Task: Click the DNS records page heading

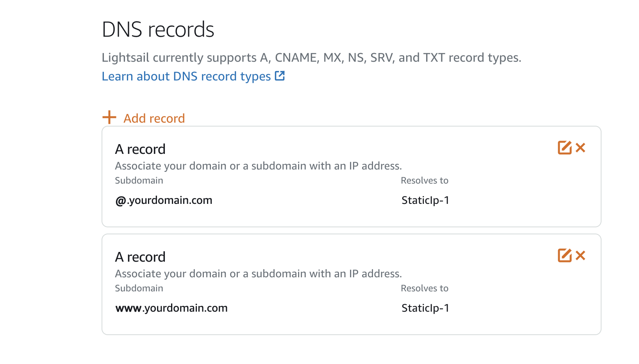Action: [x=158, y=30]
